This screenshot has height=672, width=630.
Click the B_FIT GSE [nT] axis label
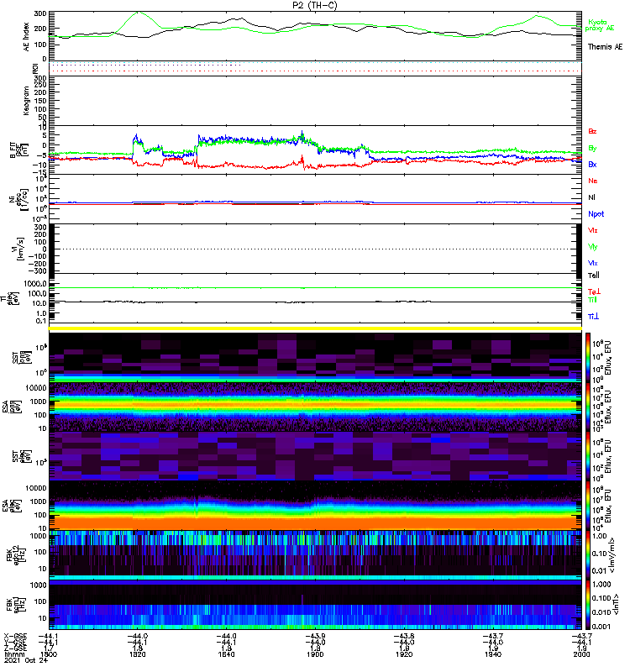point(19,150)
